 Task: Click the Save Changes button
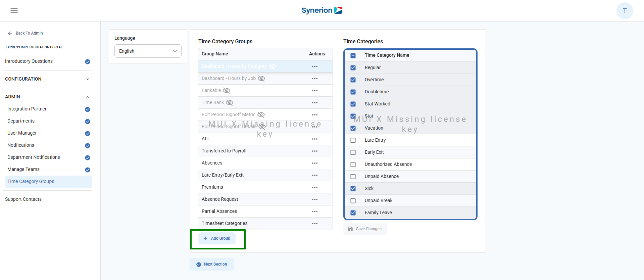tap(365, 229)
